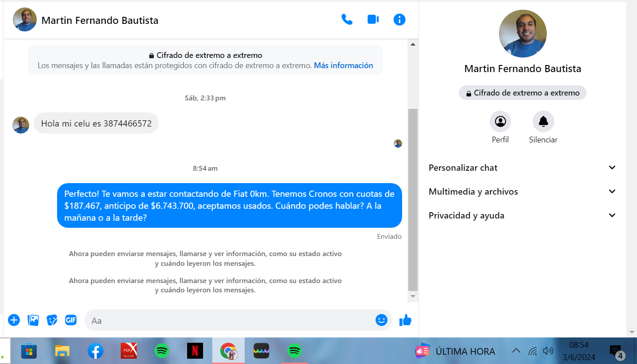
Task: Expand Multimedia y archivos section
Action: pos(522,192)
